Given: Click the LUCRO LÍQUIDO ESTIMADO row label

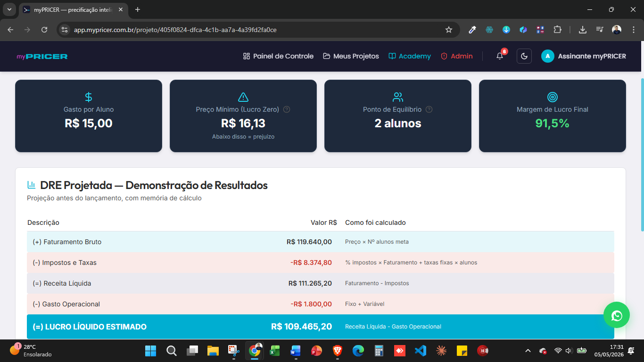Looking at the screenshot, I should pyautogui.click(x=90, y=327).
